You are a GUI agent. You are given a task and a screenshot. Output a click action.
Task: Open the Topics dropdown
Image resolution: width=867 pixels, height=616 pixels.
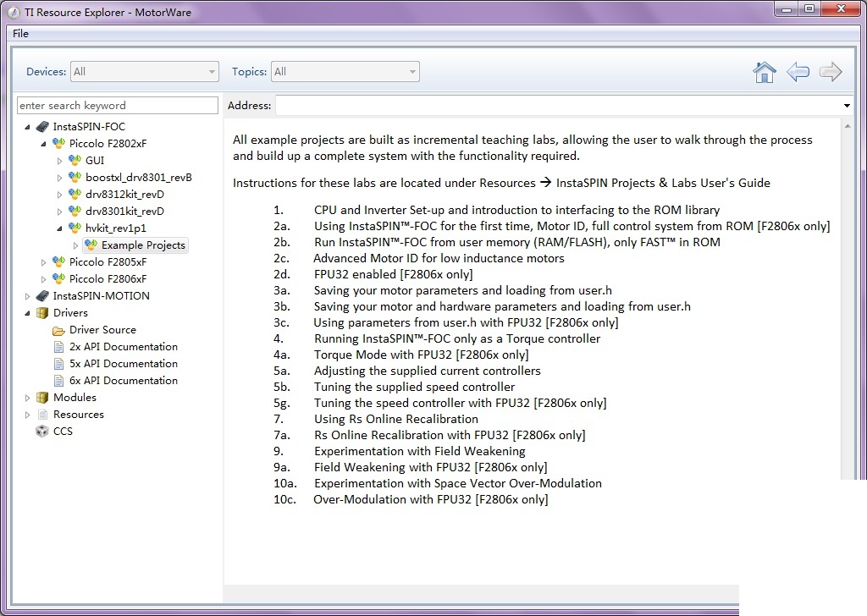point(345,72)
